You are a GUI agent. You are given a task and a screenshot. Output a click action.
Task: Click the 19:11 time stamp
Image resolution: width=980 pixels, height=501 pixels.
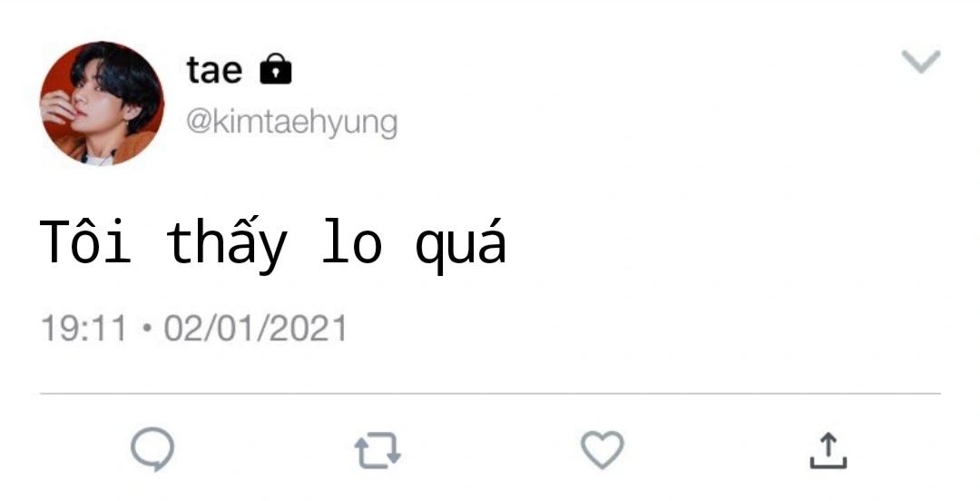tap(83, 329)
